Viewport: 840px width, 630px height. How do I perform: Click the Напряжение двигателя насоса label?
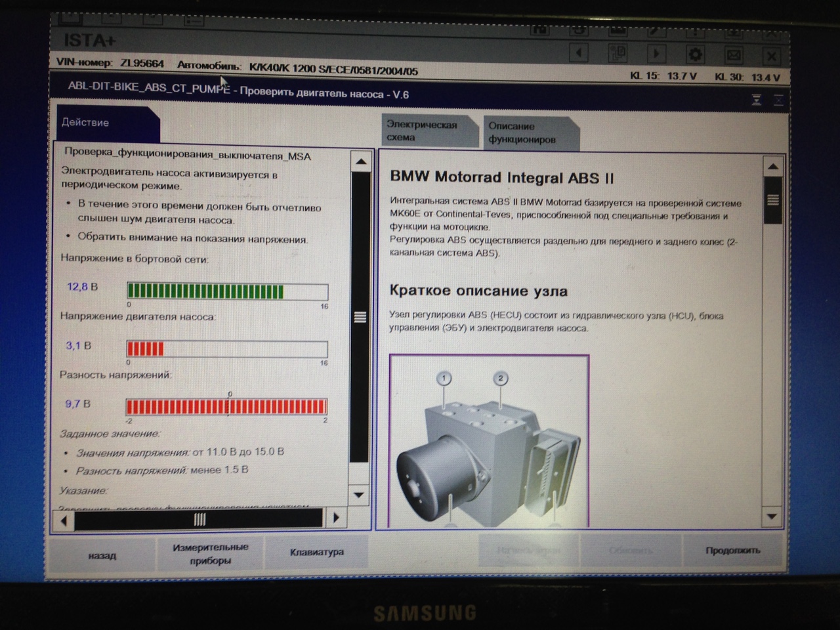pos(138,316)
